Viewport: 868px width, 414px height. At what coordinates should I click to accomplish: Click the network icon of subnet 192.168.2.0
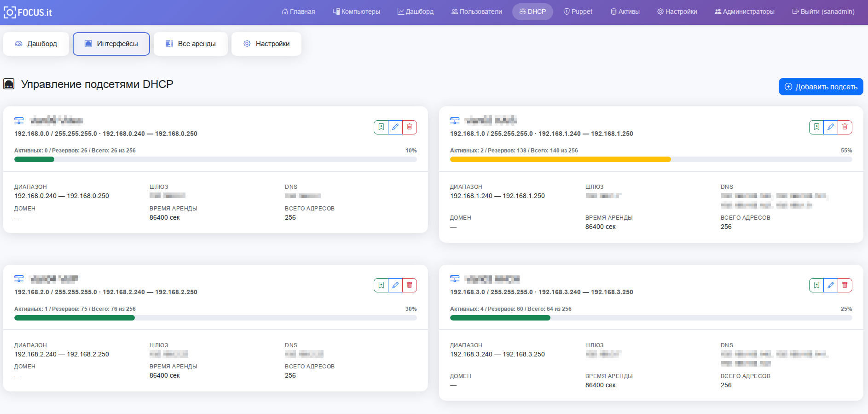click(19, 279)
